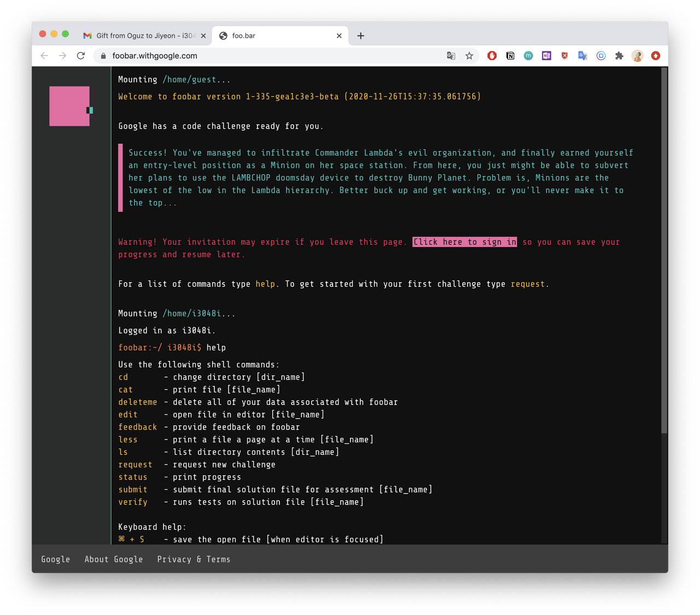Open the Google Translate extension

point(583,56)
